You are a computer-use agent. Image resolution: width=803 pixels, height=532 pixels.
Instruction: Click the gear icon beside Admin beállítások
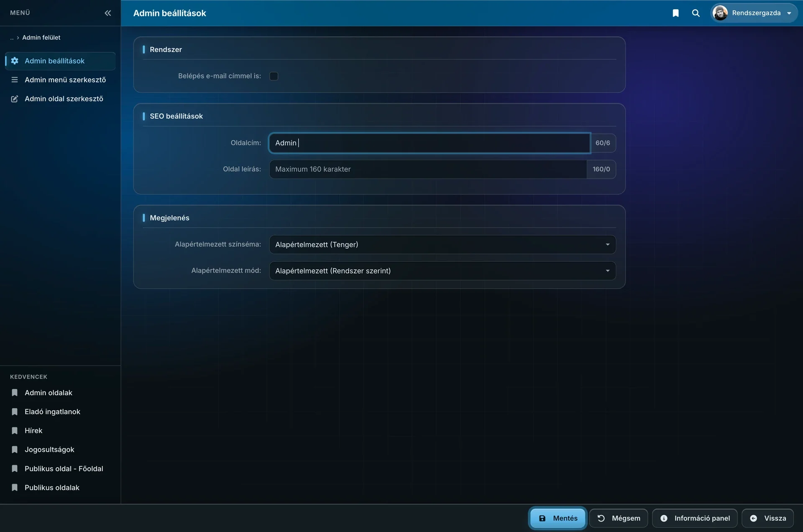(x=15, y=61)
